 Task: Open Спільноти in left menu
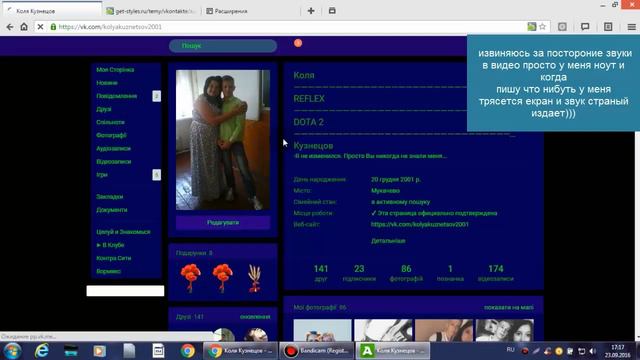click(110, 122)
